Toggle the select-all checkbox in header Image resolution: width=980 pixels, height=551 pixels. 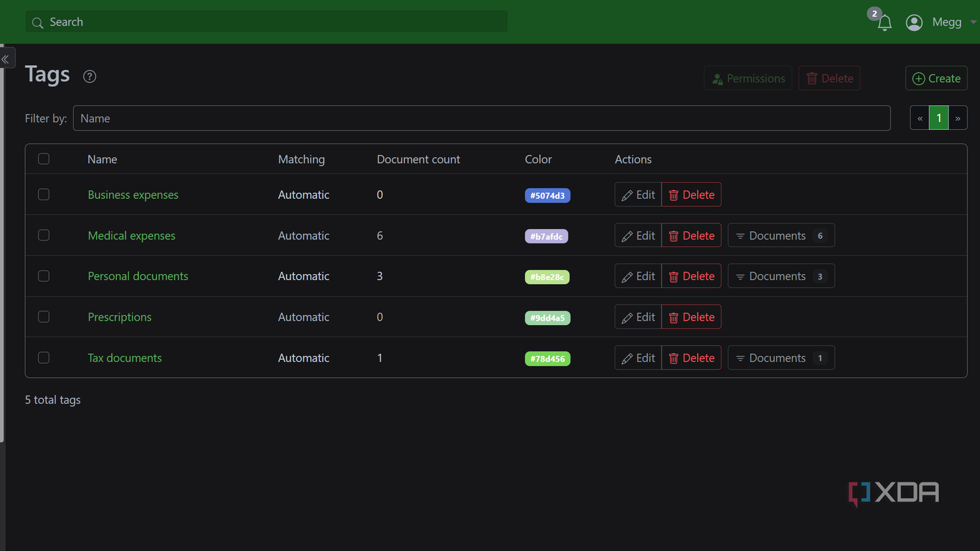click(44, 159)
